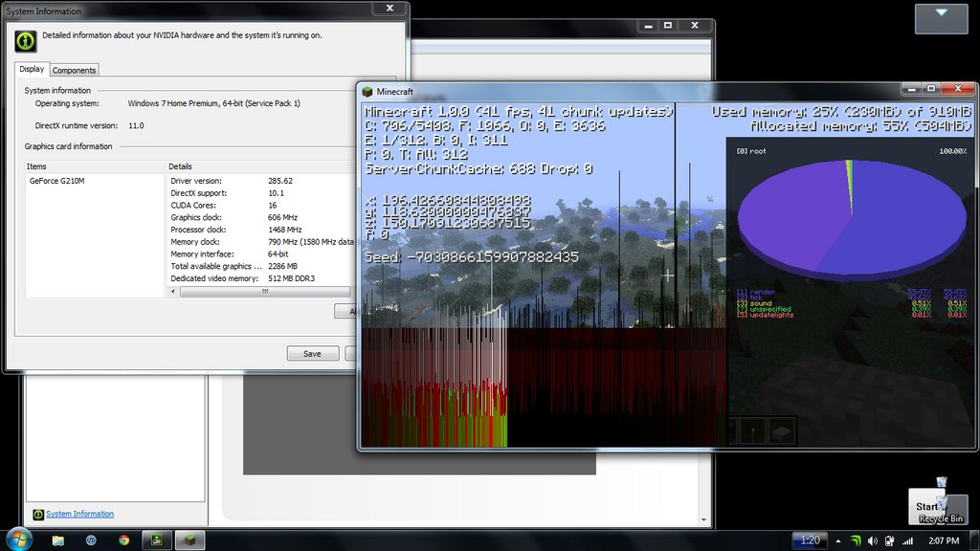980x551 pixels.
Task: Launch Google Chrome from the taskbar
Action: pos(123,540)
